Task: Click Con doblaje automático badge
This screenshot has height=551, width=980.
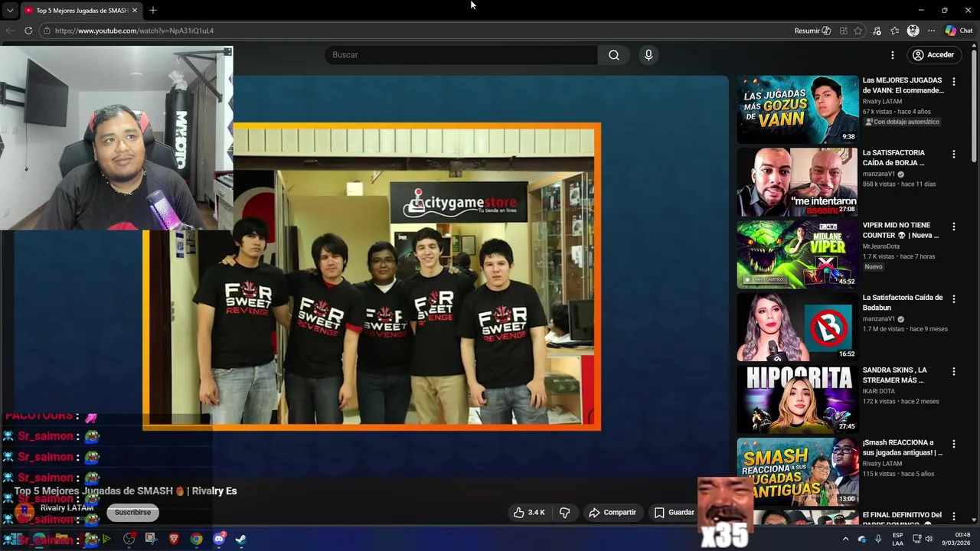Action: [902, 122]
